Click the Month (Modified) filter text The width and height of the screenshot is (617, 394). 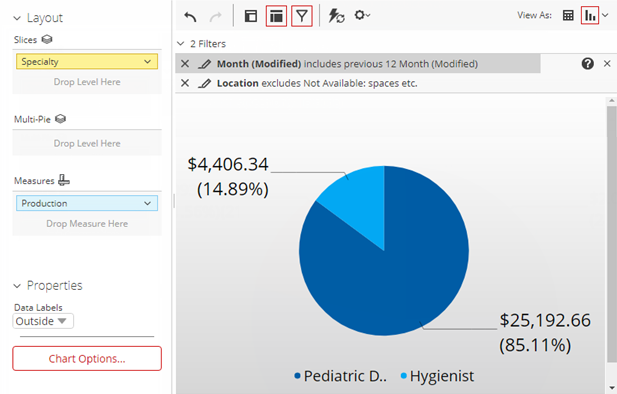[347, 63]
